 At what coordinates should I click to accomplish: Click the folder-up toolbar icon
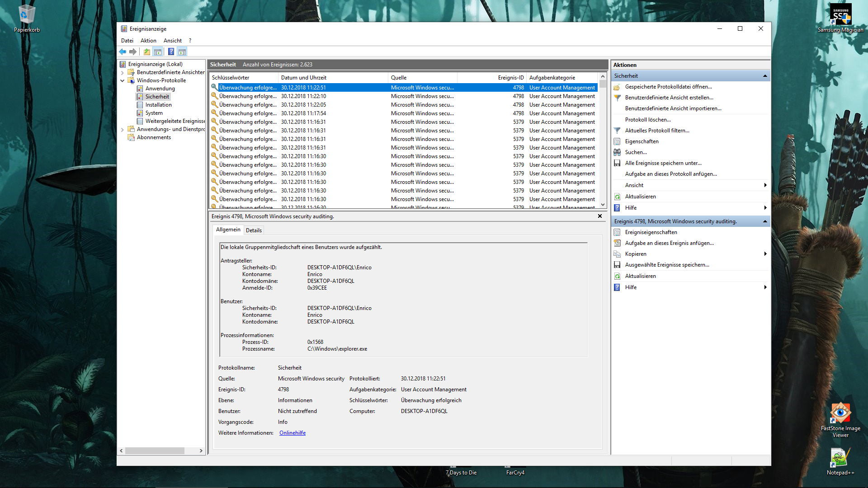147,52
